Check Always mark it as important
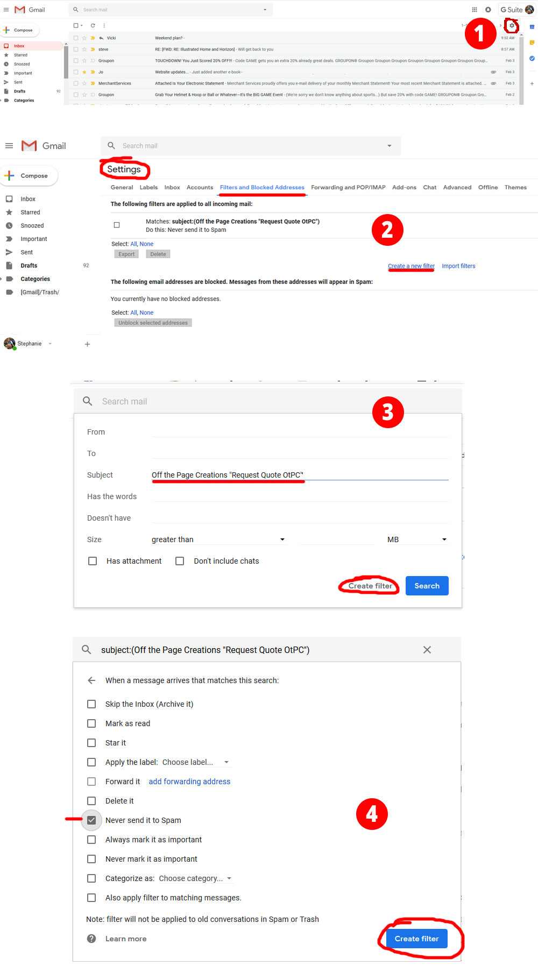Image resolution: width=538 pixels, height=980 pixels. [91, 840]
